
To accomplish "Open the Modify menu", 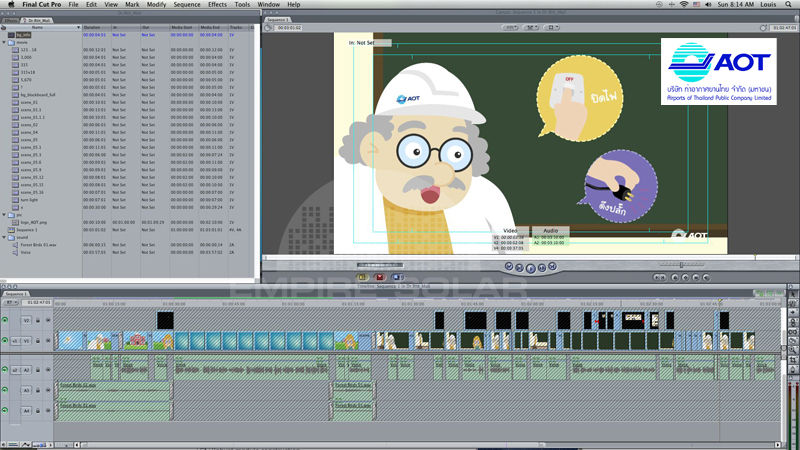I will point(156,5).
